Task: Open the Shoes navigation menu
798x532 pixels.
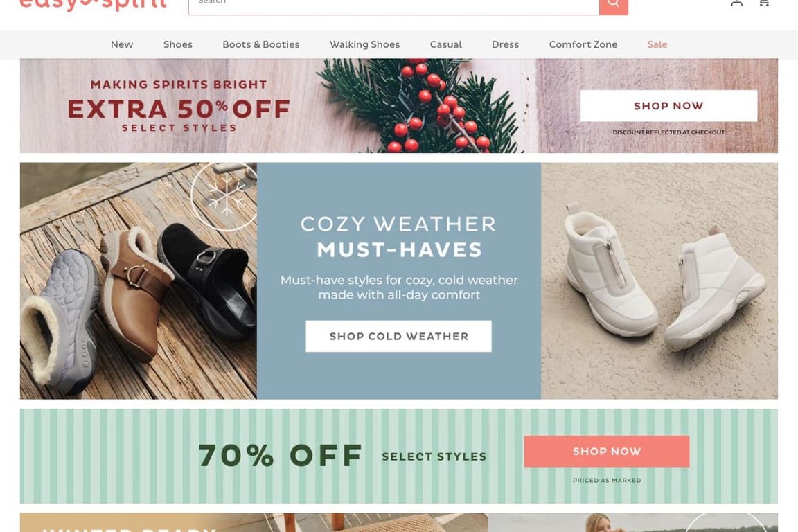Action: pyautogui.click(x=177, y=44)
